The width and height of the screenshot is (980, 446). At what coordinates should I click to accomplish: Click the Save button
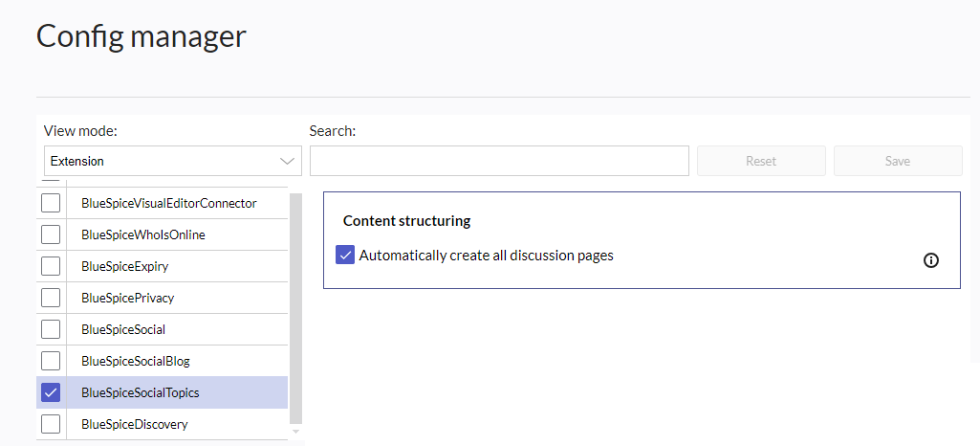coord(898,161)
